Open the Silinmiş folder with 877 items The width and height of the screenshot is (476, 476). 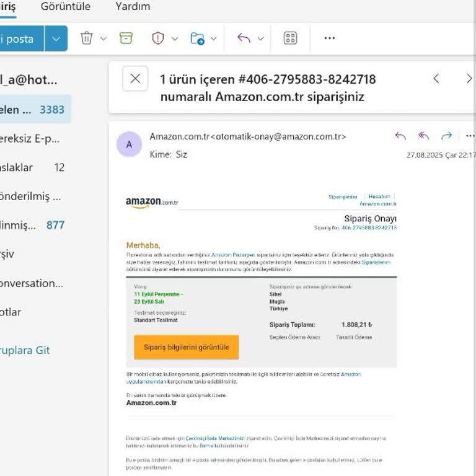point(32,225)
